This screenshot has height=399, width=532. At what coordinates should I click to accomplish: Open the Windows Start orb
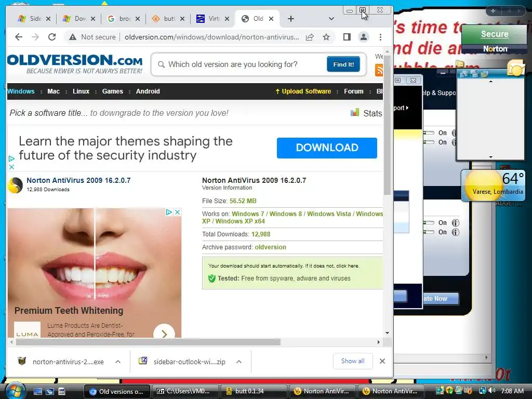(15, 391)
